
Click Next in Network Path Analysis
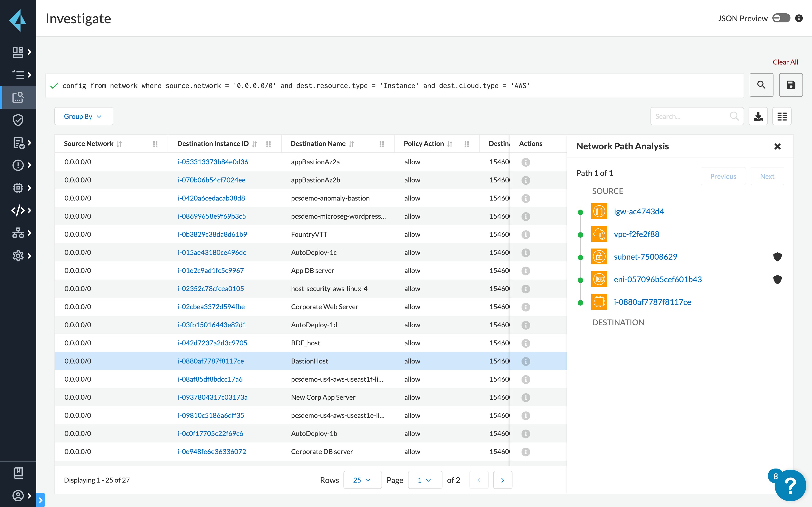(767, 176)
